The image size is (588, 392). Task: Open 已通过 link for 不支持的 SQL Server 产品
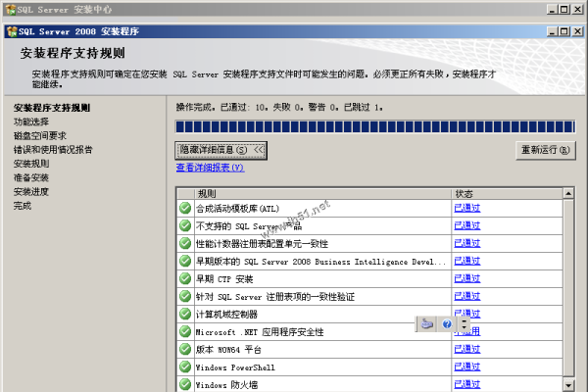(466, 225)
